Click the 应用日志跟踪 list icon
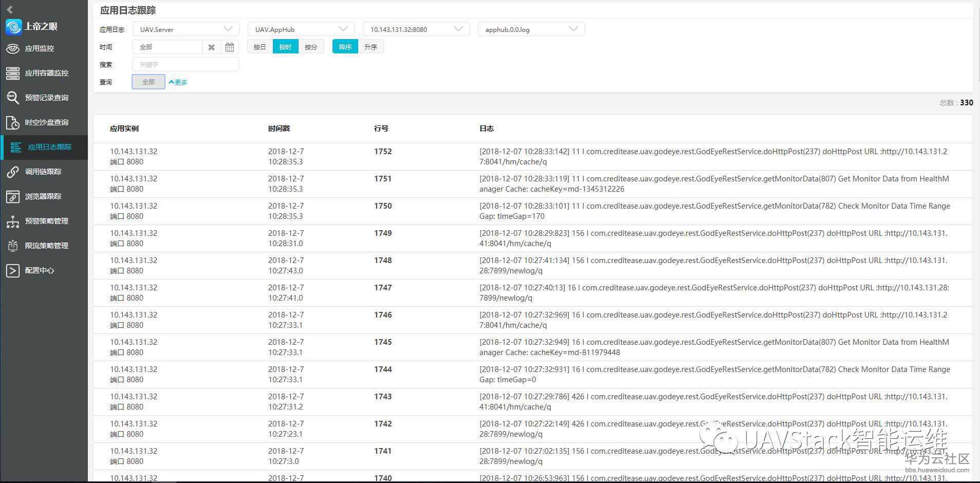 tap(16, 147)
